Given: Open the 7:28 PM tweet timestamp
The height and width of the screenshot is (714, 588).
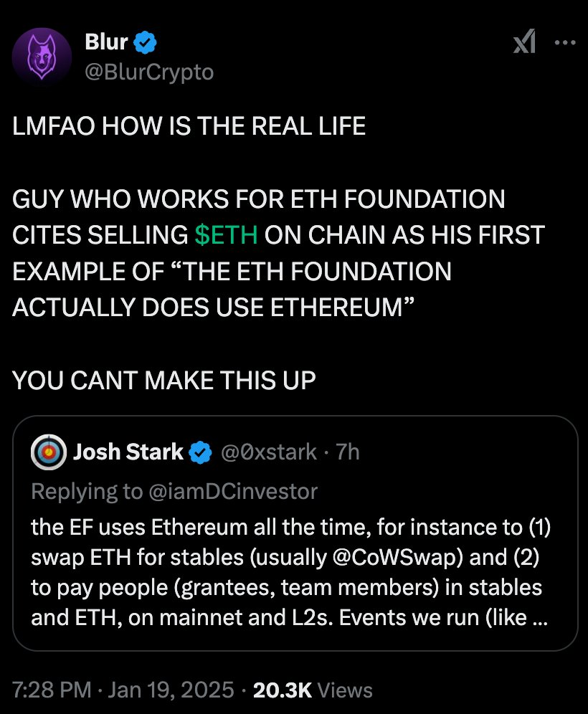Looking at the screenshot, I should point(51,690).
